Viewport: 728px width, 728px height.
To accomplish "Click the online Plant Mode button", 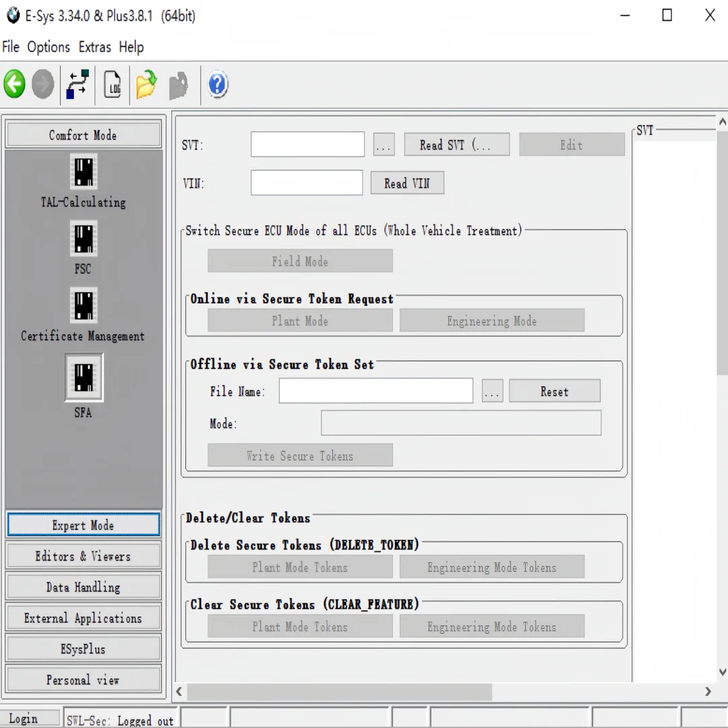I will pos(300,320).
